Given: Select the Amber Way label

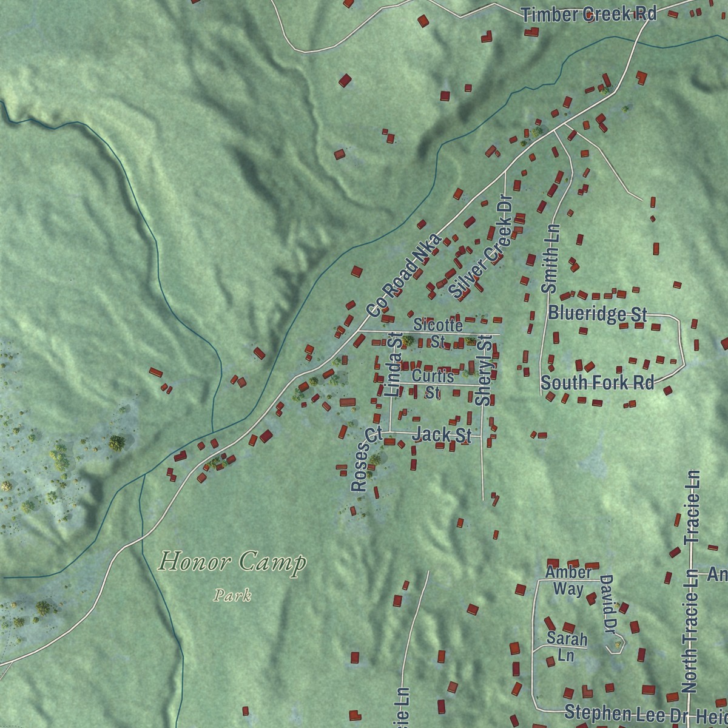Looking at the screenshot, I should 568,581.
